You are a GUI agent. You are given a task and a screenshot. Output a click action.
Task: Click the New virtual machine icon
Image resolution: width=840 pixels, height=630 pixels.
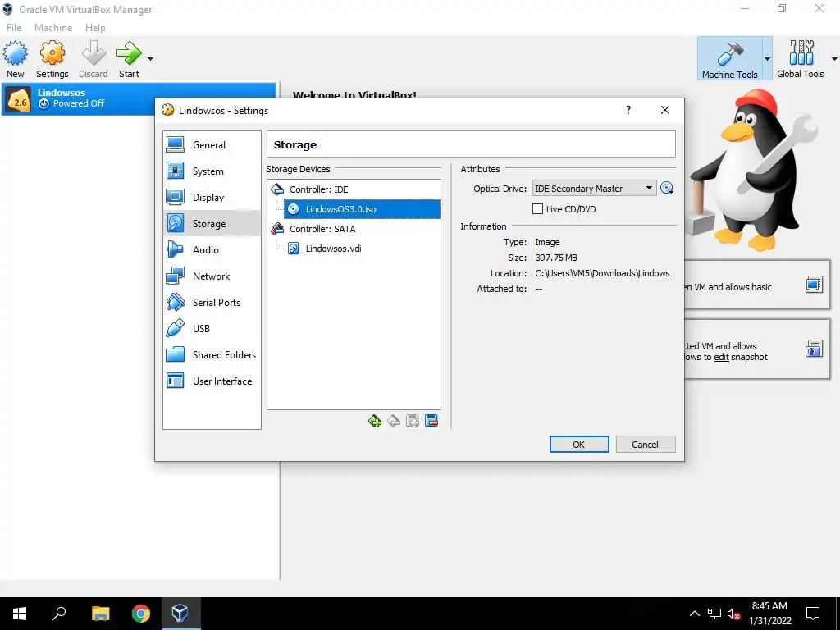click(x=15, y=53)
